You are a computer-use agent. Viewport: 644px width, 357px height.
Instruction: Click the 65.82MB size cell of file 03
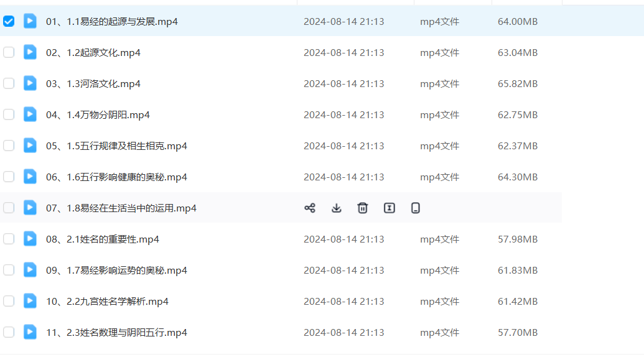pyautogui.click(x=517, y=84)
